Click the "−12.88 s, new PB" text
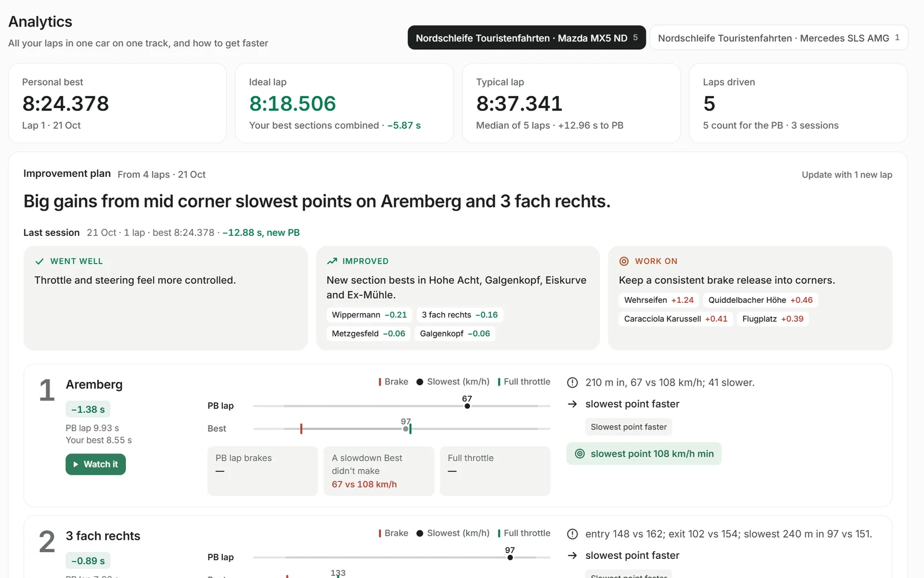 (261, 232)
